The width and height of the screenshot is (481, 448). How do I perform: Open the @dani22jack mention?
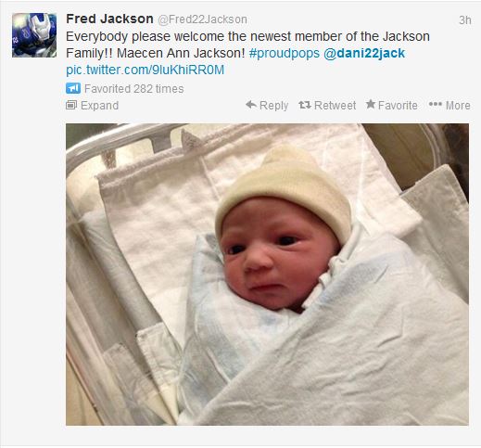pyautogui.click(x=364, y=53)
